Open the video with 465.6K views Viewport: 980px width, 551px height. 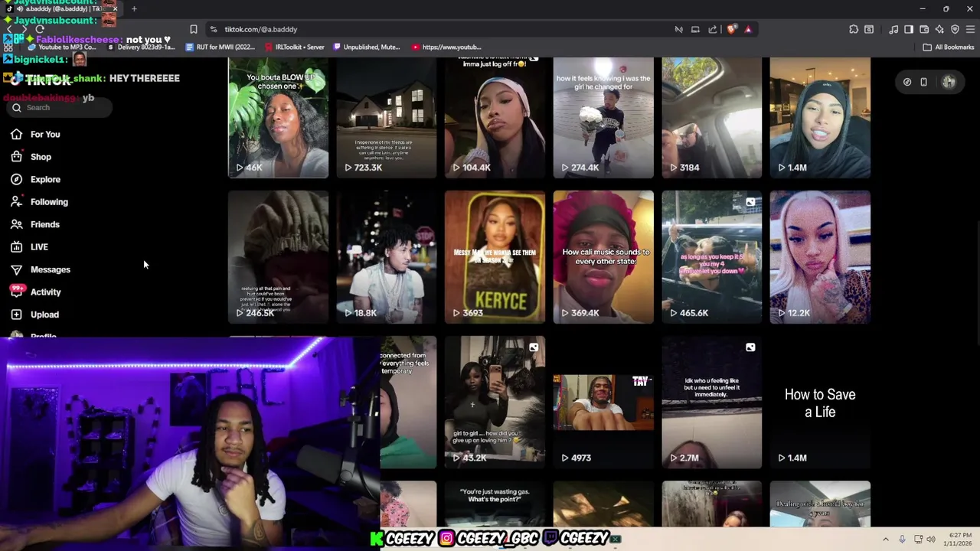tap(712, 257)
